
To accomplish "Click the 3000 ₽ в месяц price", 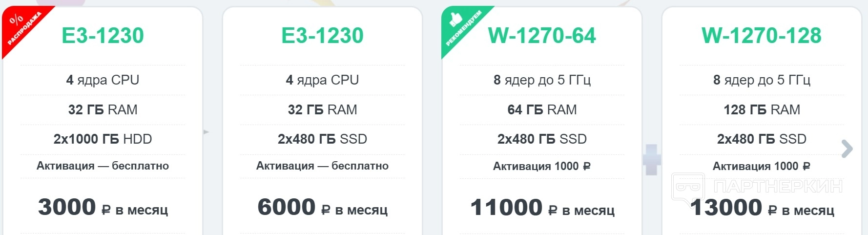I will click(x=103, y=208).
